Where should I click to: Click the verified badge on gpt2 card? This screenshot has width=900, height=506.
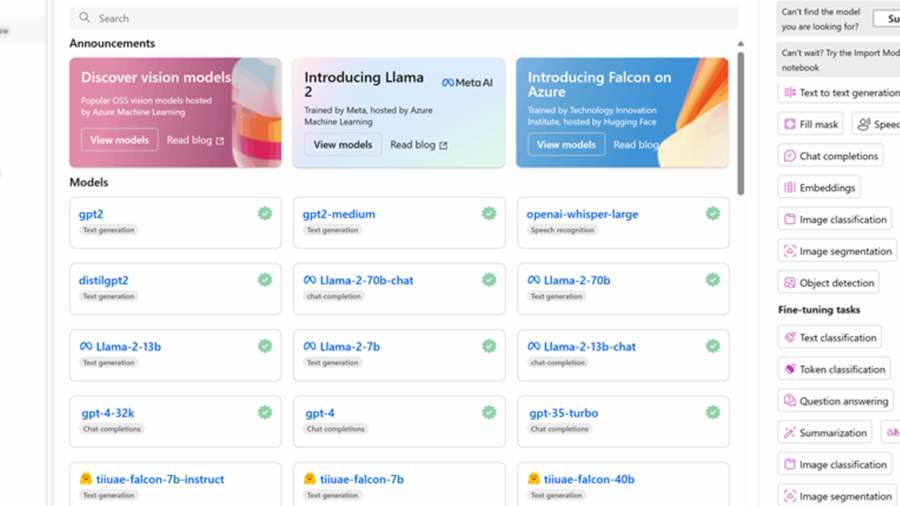tap(265, 213)
